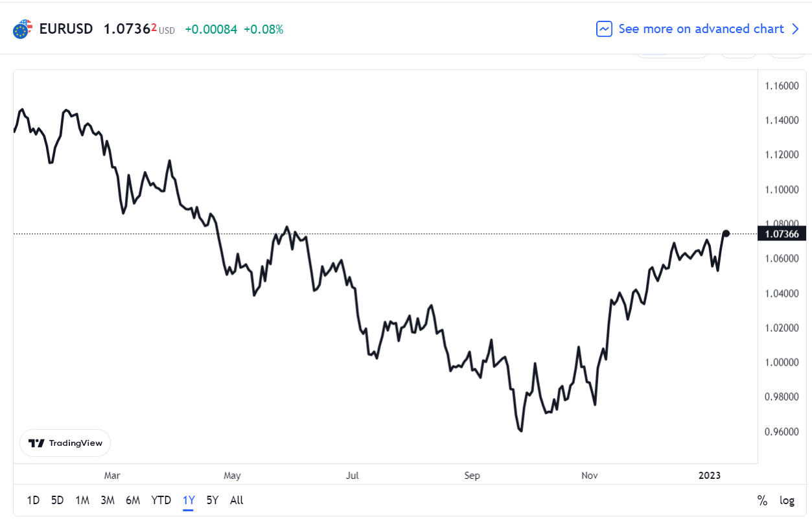Image resolution: width=812 pixels, height=521 pixels.
Task: Show the 5Y time range
Action: 213,500
